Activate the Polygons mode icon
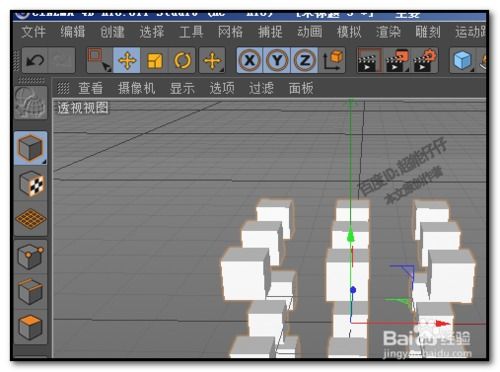The image size is (500, 372). coord(30,327)
